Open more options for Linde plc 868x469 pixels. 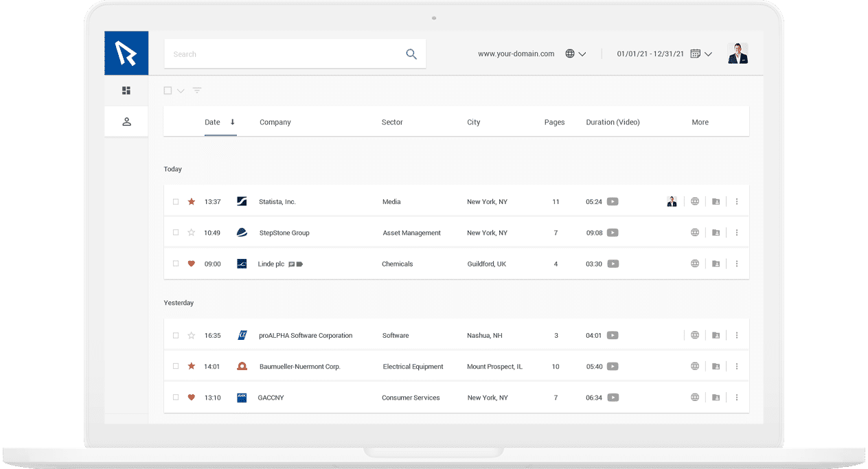tap(737, 264)
